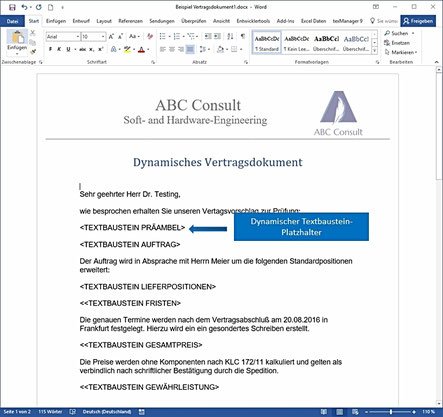
Task: Align paragraph text right
Action: point(181,49)
